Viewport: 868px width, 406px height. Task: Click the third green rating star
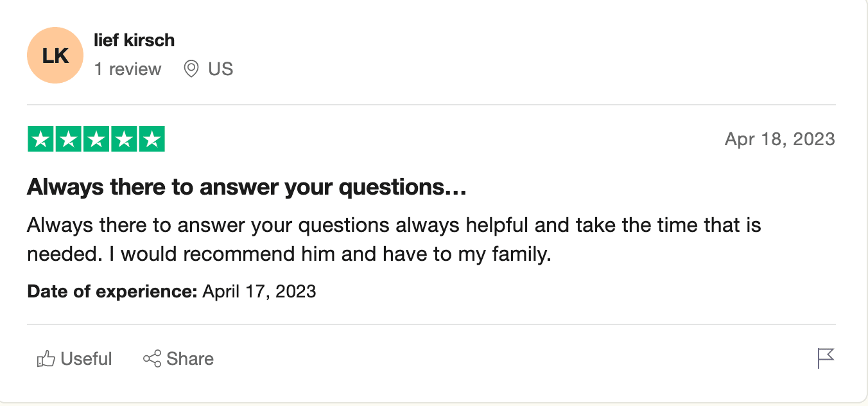click(x=96, y=139)
